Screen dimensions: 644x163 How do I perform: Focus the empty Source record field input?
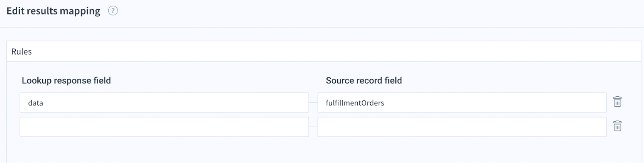tap(462, 127)
